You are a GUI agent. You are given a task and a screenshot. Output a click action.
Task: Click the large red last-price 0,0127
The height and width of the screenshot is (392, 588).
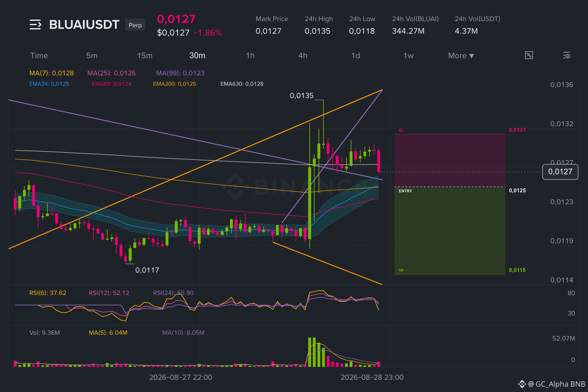pos(176,19)
